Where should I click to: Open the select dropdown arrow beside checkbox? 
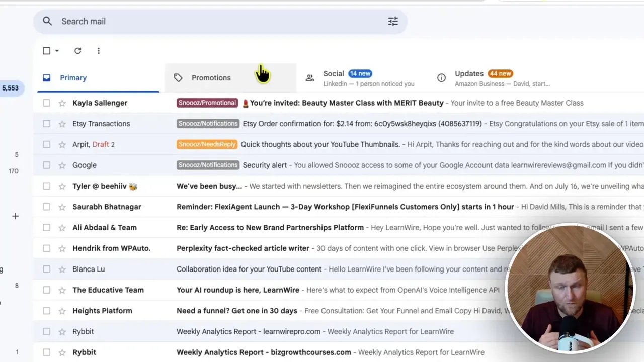(57, 51)
